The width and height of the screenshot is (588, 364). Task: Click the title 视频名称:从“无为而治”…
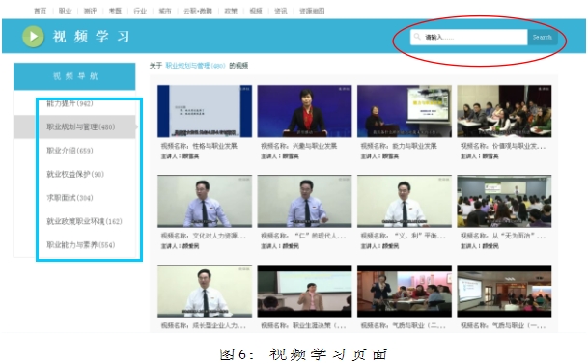click(503, 236)
